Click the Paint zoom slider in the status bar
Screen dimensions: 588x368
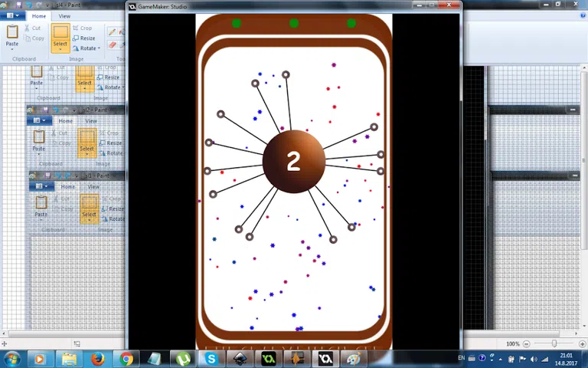pos(554,343)
